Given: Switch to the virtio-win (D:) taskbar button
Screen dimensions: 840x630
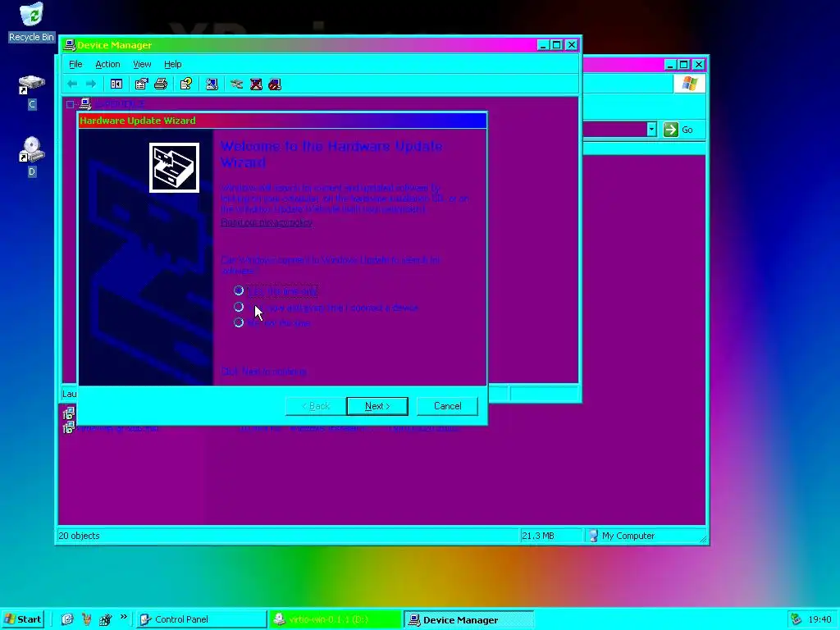Looking at the screenshot, I should click(335, 619).
